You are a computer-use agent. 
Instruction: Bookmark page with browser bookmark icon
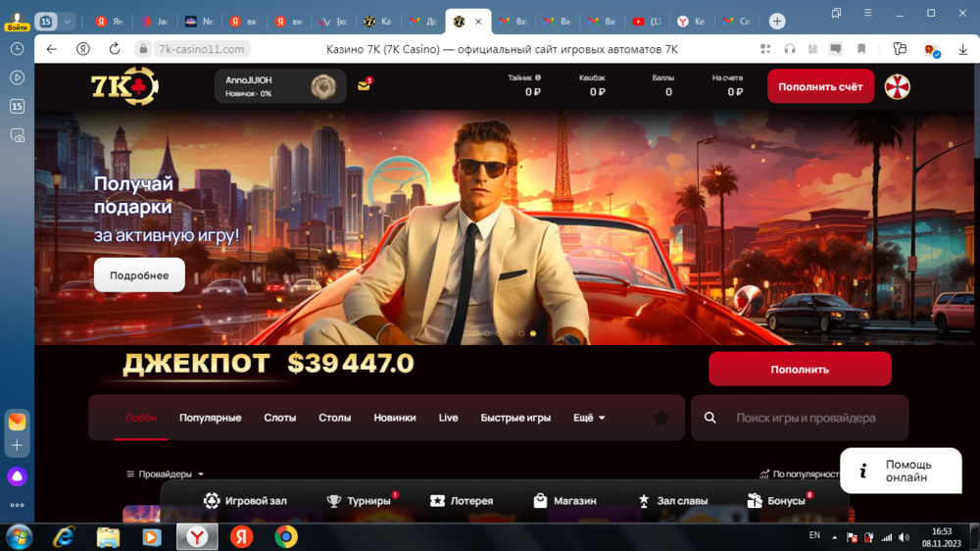click(x=861, y=49)
